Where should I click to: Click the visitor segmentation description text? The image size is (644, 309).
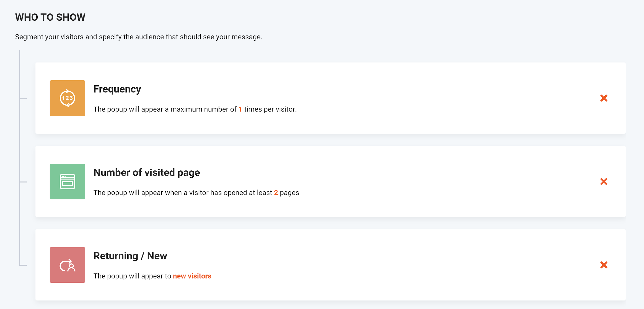[139, 37]
